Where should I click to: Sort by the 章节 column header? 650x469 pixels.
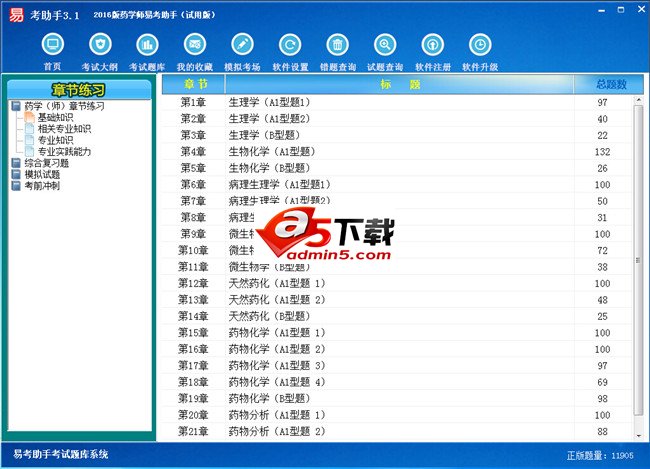point(194,84)
